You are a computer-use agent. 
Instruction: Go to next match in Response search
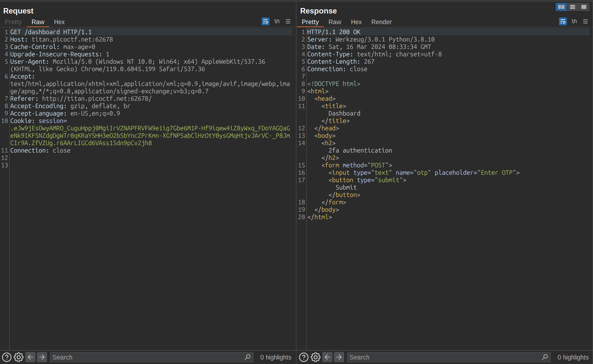(339, 357)
